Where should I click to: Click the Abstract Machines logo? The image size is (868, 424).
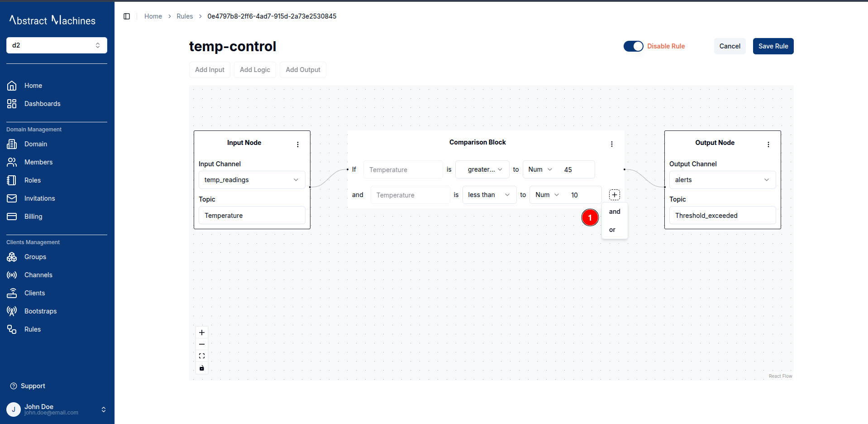click(x=52, y=20)
